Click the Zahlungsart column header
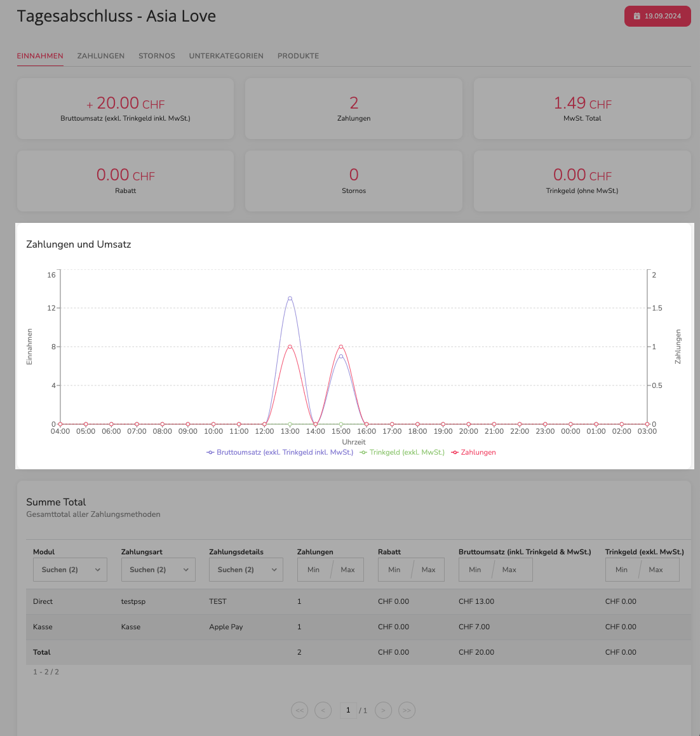The height and width of the screenshot is (736, 700). point(142,552)
